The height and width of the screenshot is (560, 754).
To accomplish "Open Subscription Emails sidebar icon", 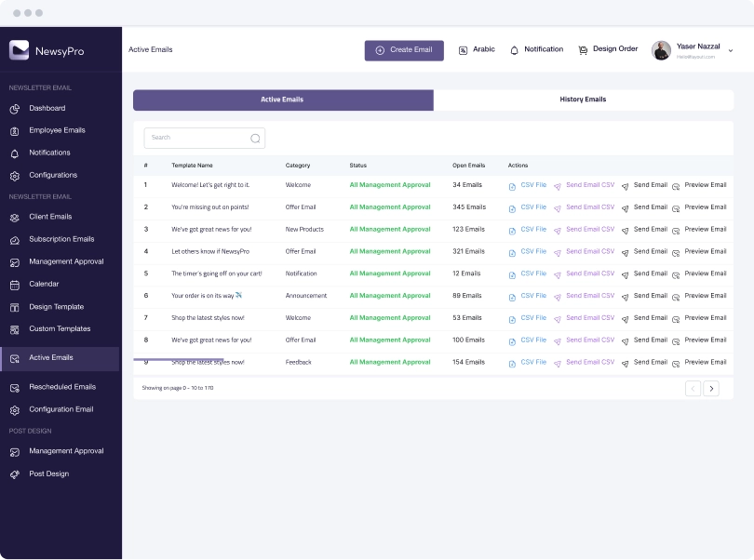I will 15,240.
